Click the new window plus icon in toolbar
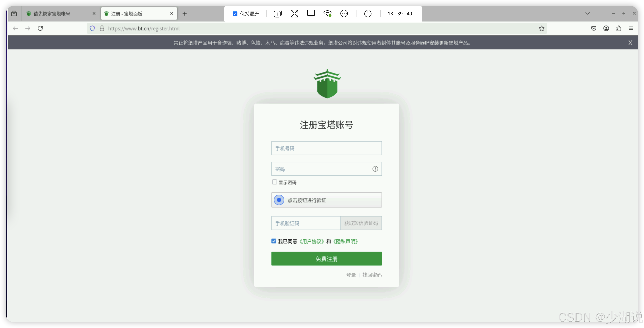Screen dimensions: 644x328 pyautogui.click(x=277, y=13)
